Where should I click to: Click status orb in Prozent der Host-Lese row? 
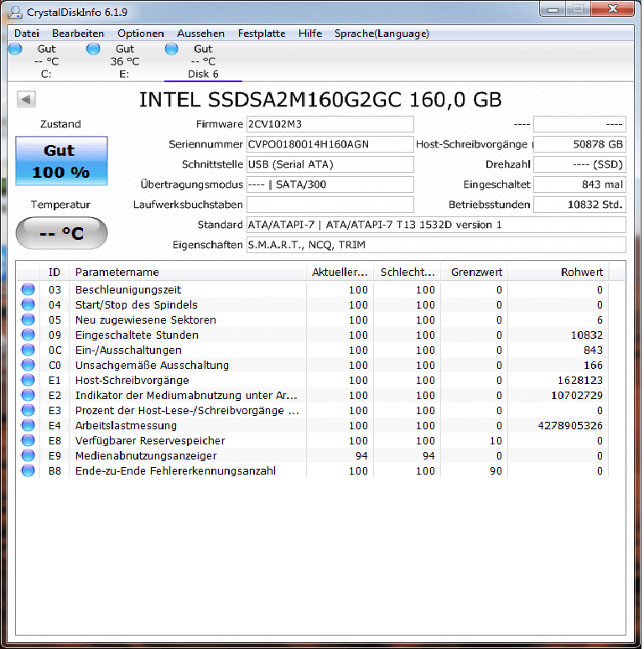(x=29, y=410)
